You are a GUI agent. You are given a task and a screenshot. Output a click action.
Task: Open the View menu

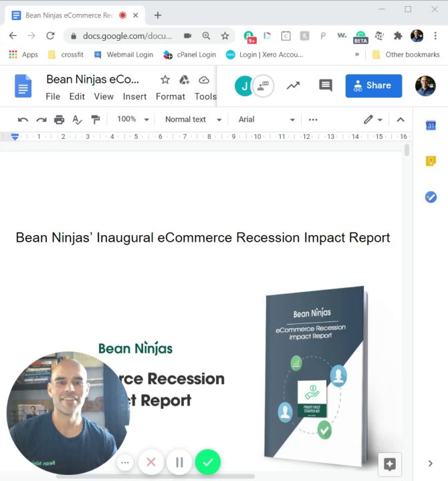tap(104, 97)
